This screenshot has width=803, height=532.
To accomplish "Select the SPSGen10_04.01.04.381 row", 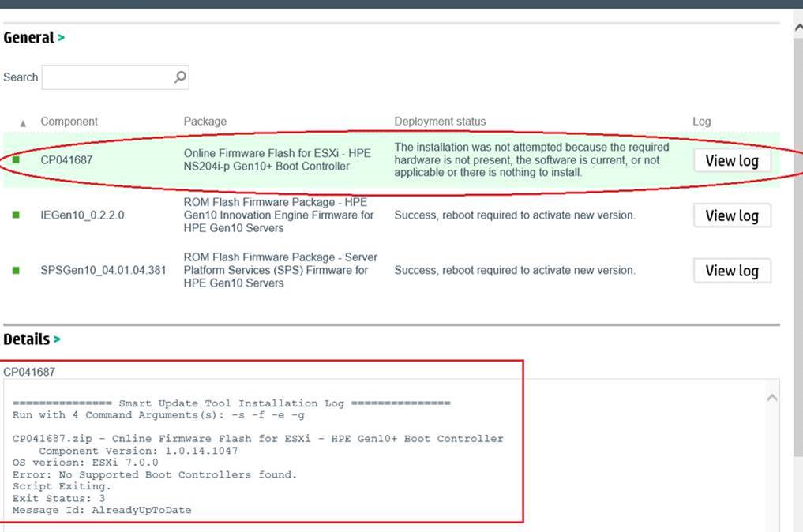I will click(316, 271).
